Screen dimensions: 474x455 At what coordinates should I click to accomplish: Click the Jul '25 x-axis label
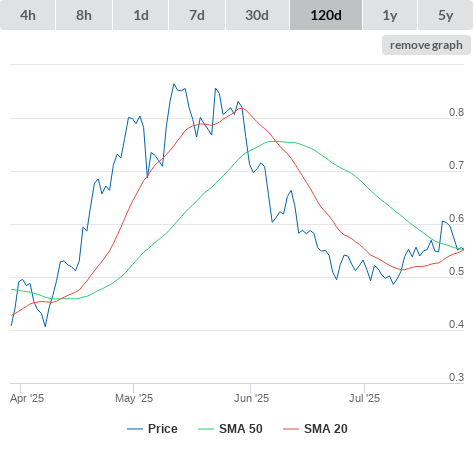tap(364, 398)
